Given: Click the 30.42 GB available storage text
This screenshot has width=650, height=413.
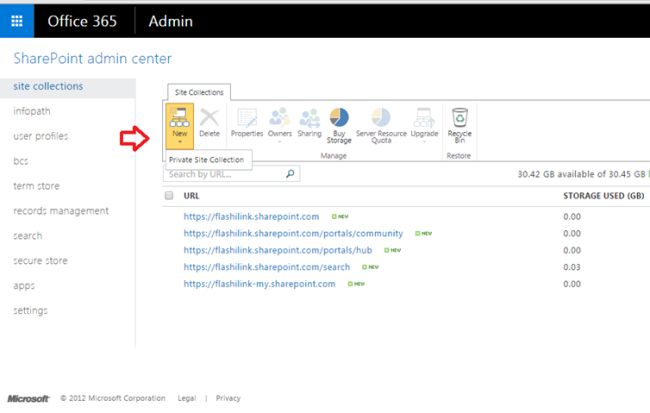Looking at the screenshot, I should (581, 174).
